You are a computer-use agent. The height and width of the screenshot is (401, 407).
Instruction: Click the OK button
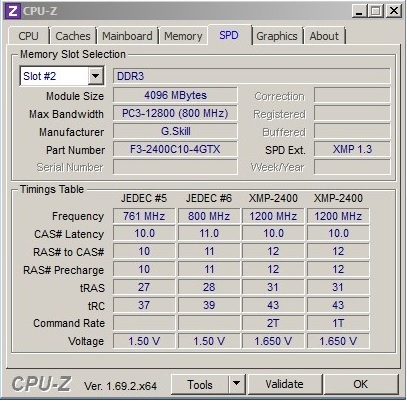pos(361,384)
